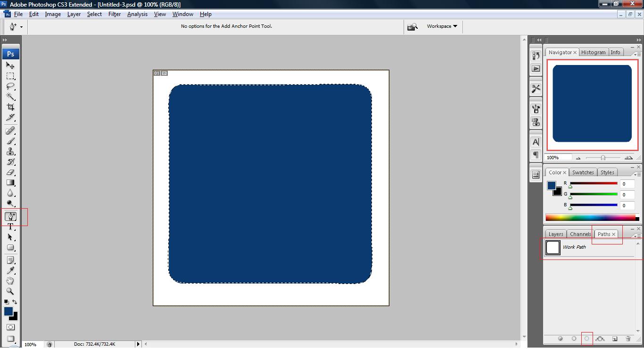Open the Clone Source panel icon
The height and width of the screenshot is (349, 644).
536,122
